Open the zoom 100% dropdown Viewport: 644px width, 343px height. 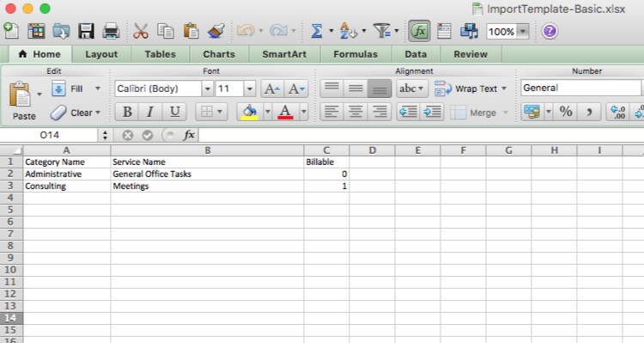[523, 31]
